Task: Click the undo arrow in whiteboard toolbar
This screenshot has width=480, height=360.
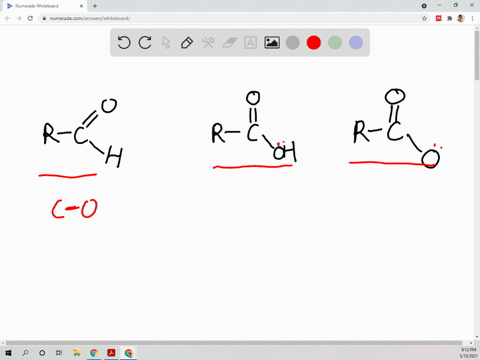Action: click(124, 43)
